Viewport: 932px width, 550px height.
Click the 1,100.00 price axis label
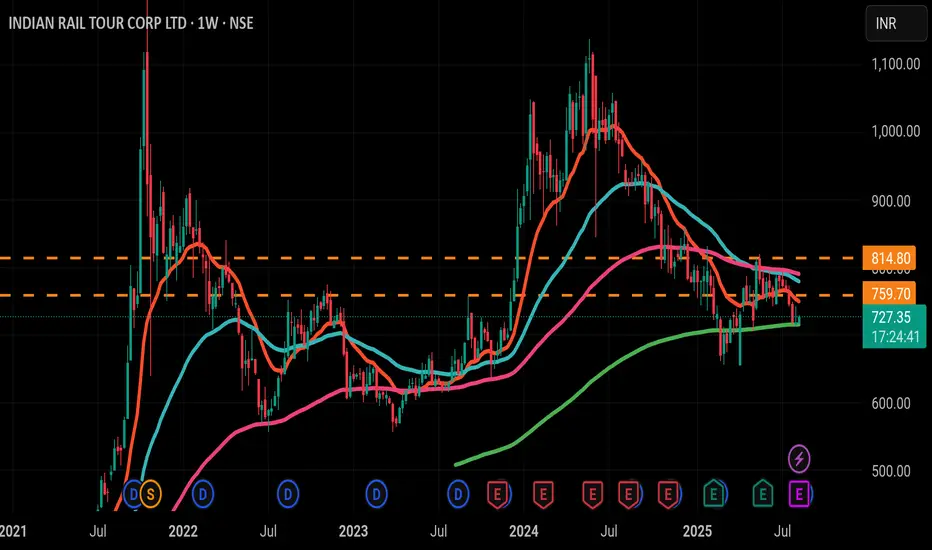click(x=895, y=64)
